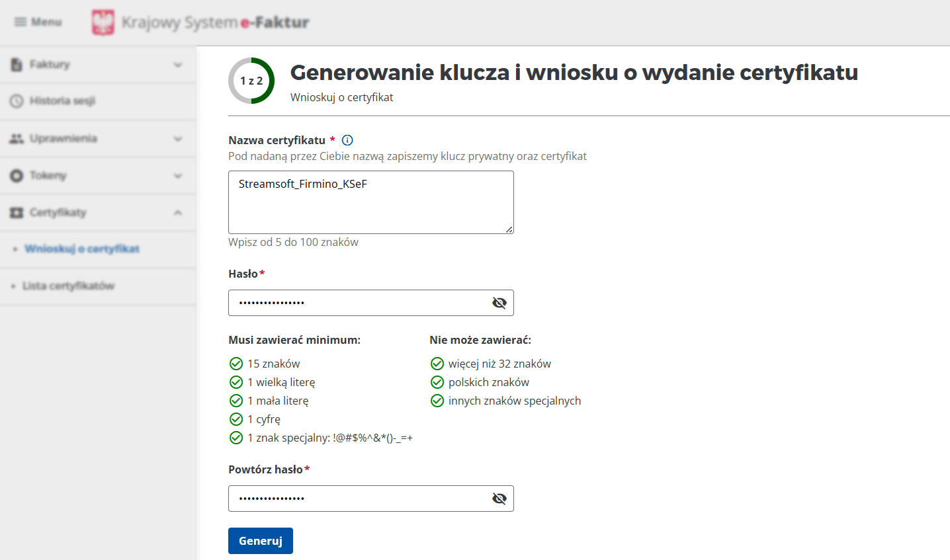Click the 1 z 2 step progress indicator
This screenshot has height=560, width=950.
[251, 81]
